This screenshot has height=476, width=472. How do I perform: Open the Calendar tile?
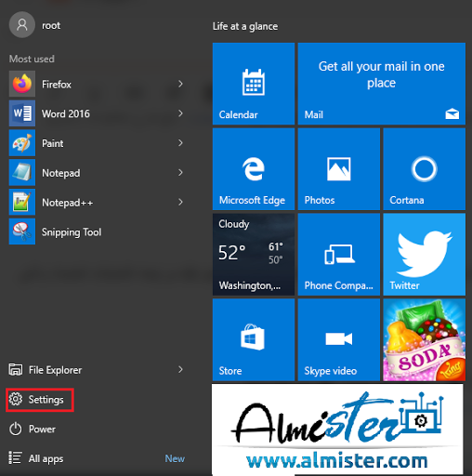pos(254,84)
